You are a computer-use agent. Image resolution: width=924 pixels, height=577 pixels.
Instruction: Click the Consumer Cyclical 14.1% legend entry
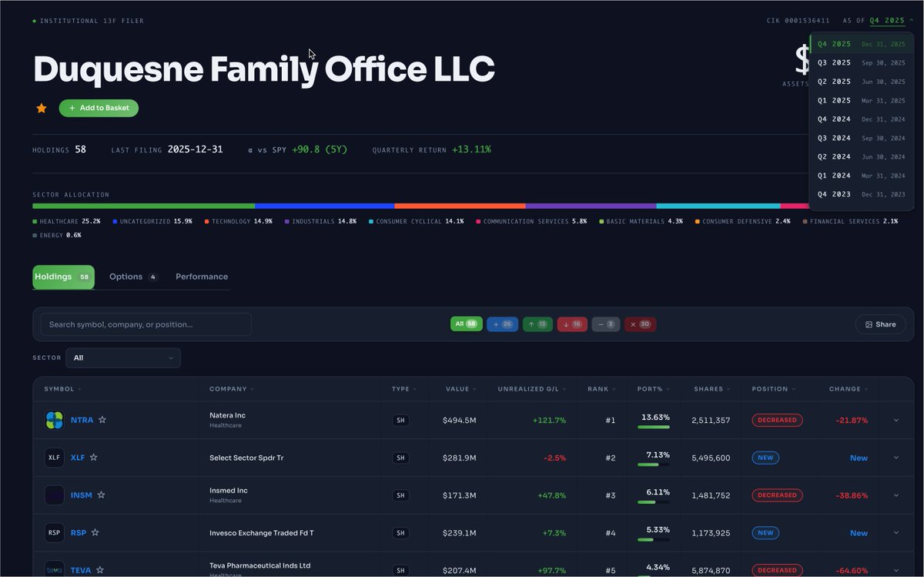coord(416,221)
